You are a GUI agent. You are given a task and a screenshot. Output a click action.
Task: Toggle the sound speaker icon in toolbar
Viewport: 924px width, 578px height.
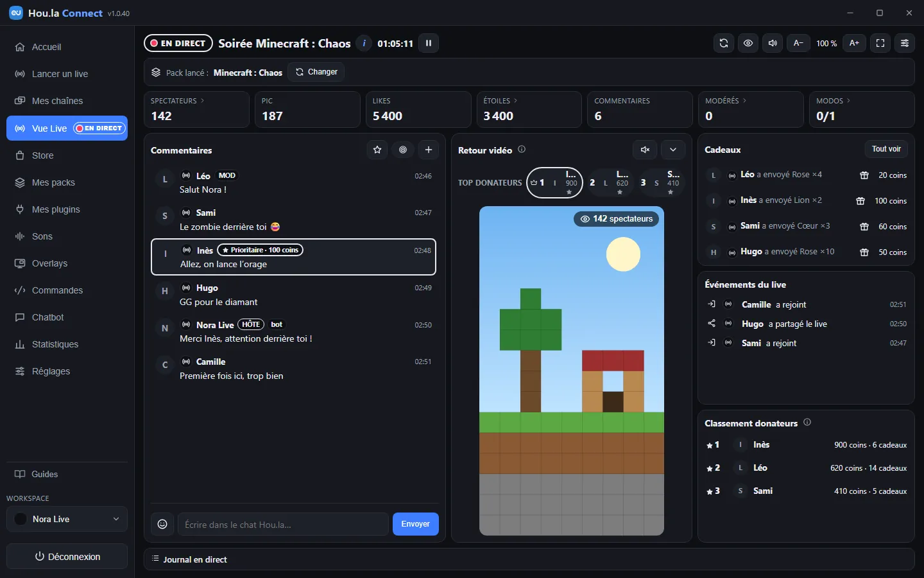(x=773, y=43)
